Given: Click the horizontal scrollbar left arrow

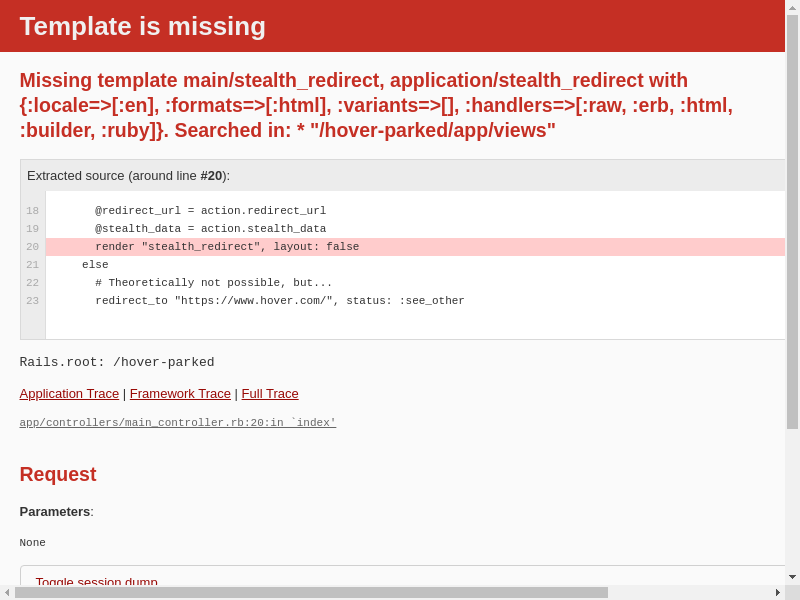Looking at the screenshot, I should [x=7, y=592].
